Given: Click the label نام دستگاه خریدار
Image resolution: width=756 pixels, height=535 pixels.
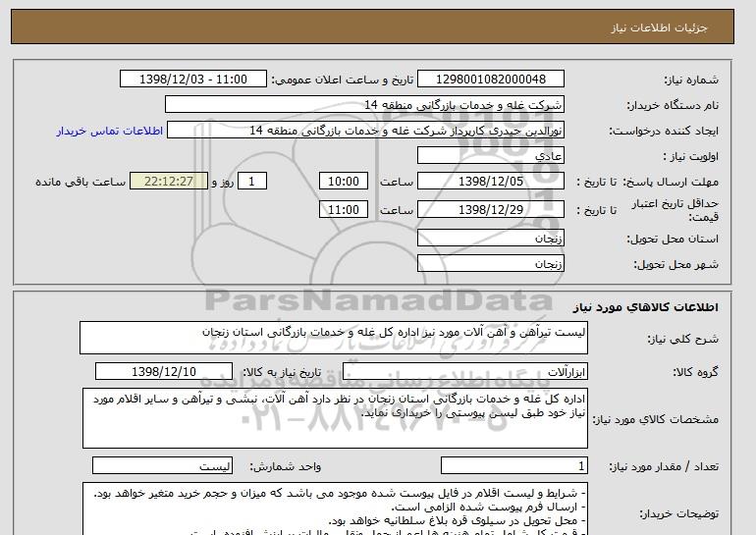Looking at the screenshot, I should pyautogui.click(x=673, y=105).
